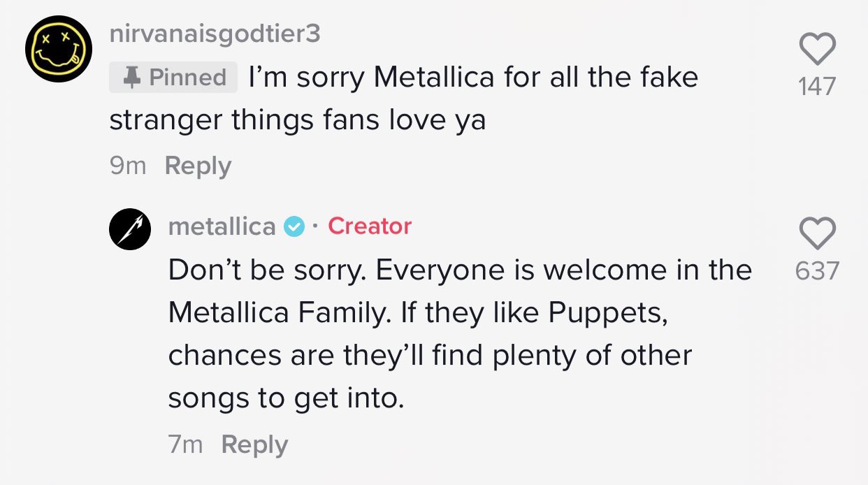Open the yellow smiley face profile avatar
This screenshot has width=868, height=485.
tap(59, 48)
